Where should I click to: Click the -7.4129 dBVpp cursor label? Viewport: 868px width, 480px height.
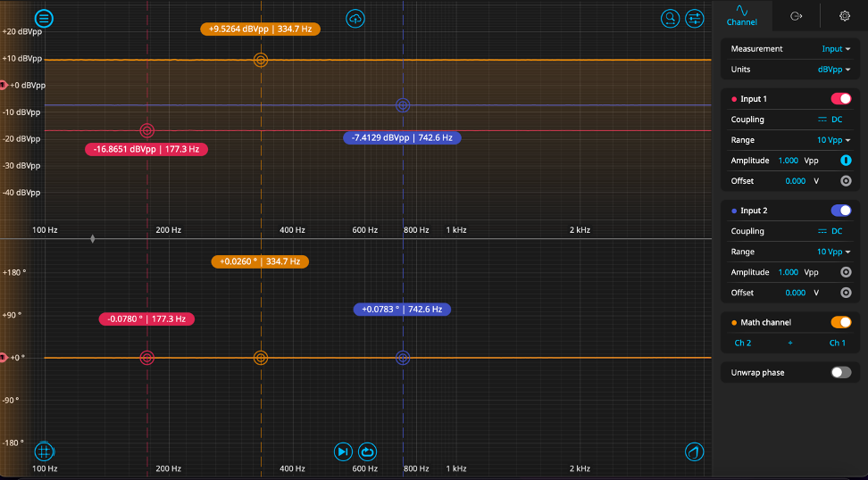tap(403, 137)
